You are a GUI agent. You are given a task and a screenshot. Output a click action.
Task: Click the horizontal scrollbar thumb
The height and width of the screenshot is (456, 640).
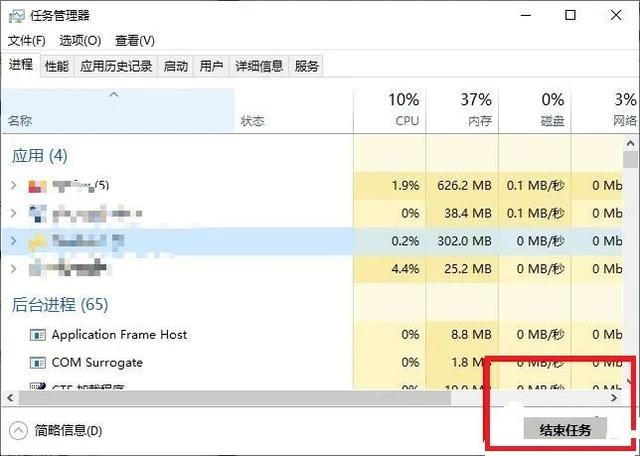pyautogui.click(x=235, y=398)
